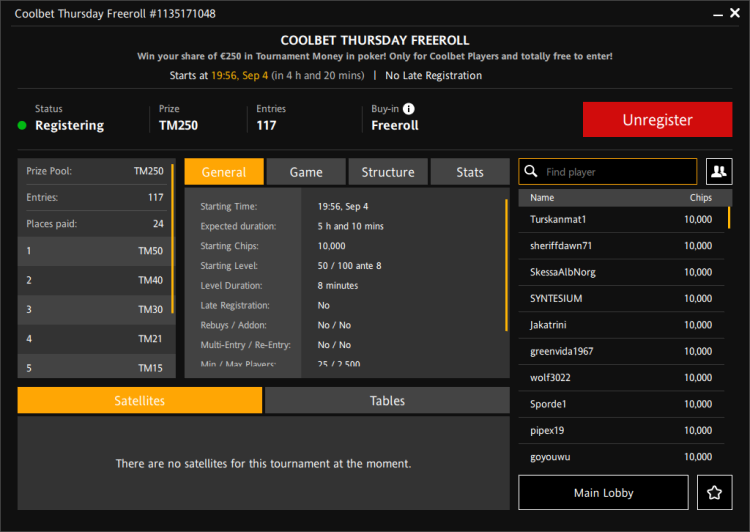Click the Buy-in info icon
Screen dimensions: 750x532
(x=408, y=109)
